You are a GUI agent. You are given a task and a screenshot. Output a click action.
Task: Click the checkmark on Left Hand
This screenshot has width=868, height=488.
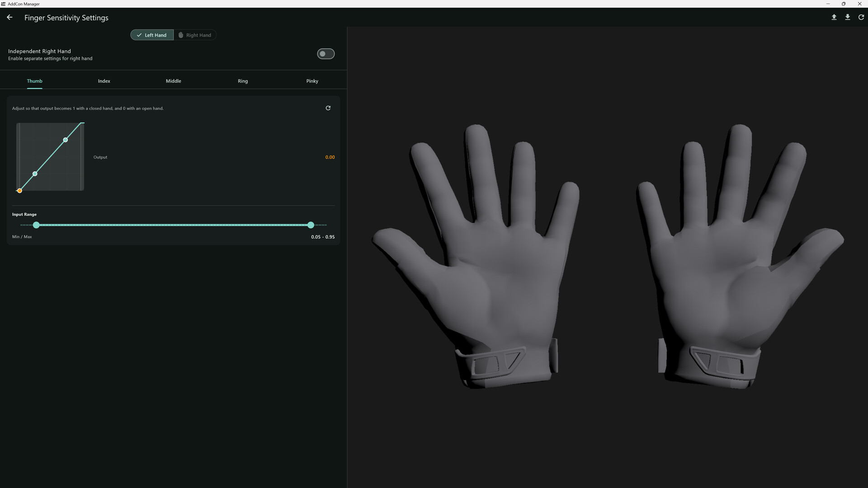click(139, 35)
